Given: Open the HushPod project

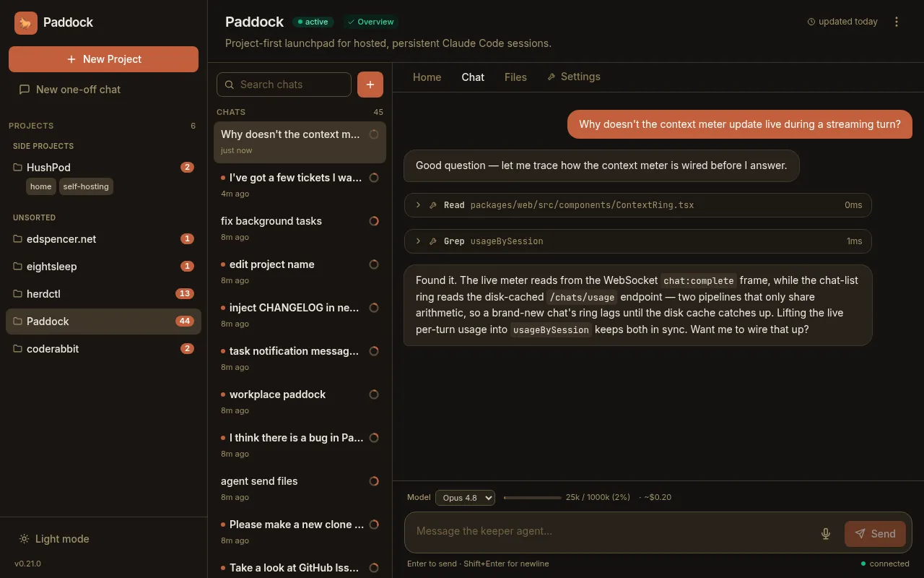Looking at the screenshot, I should point(103,168).
